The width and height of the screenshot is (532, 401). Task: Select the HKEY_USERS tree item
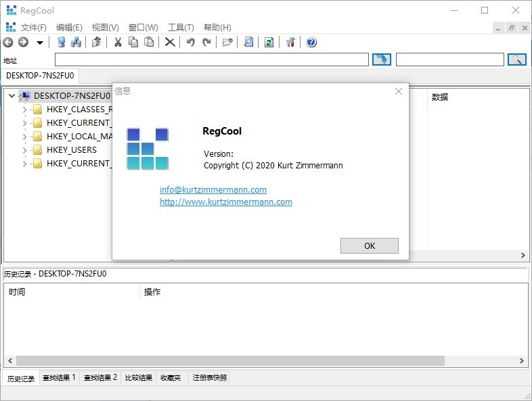tap(72, 150)
